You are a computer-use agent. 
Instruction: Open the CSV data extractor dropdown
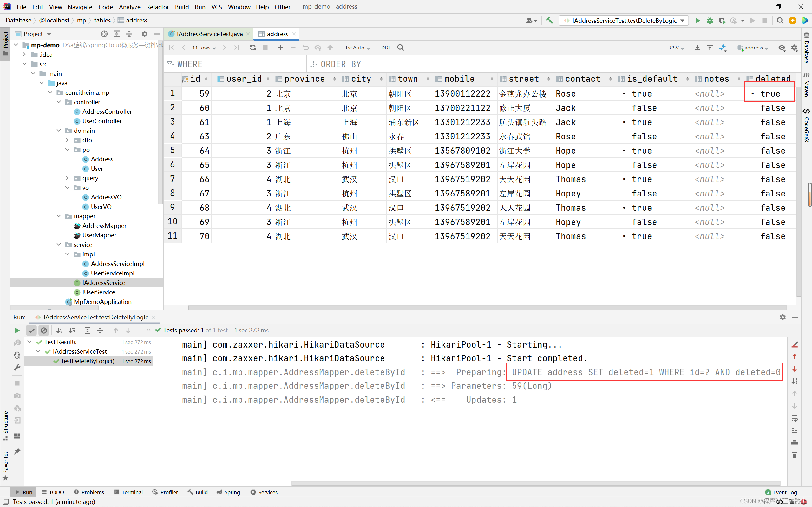(676, 48)
